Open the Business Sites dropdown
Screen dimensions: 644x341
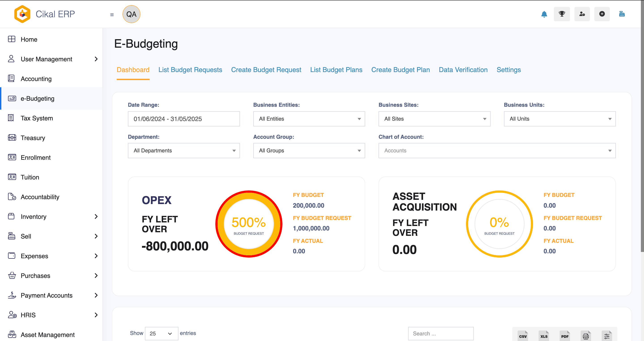[434, 119]
